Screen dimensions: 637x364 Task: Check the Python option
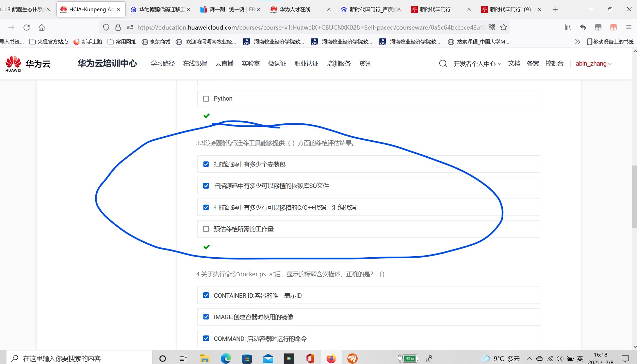[x=206, y=99]
